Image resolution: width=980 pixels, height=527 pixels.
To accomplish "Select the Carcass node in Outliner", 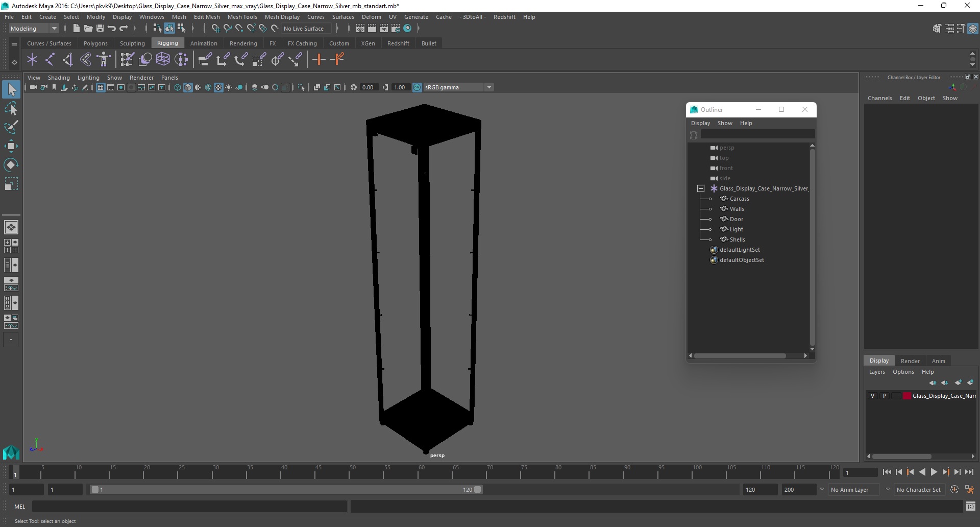I will click(739, 199).
